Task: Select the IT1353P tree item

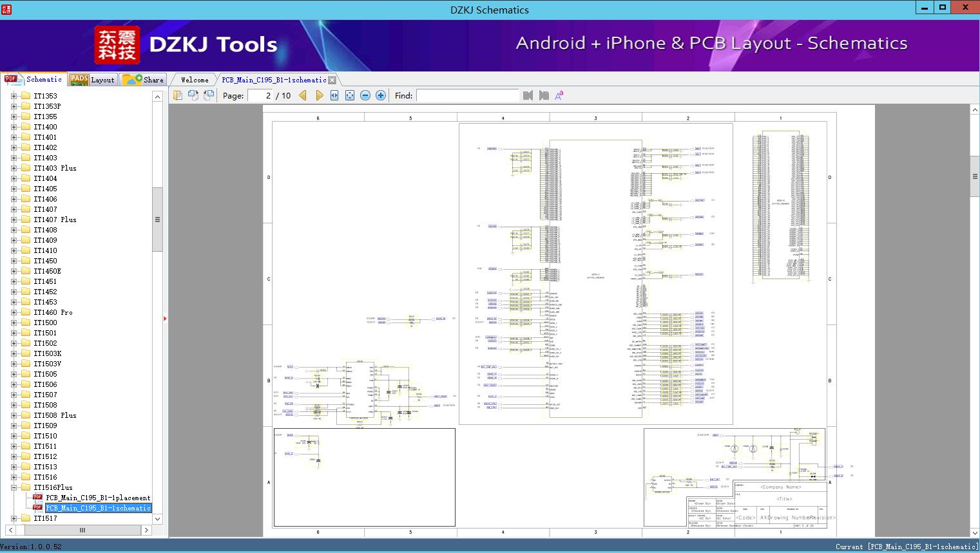Action: point(47,106)
